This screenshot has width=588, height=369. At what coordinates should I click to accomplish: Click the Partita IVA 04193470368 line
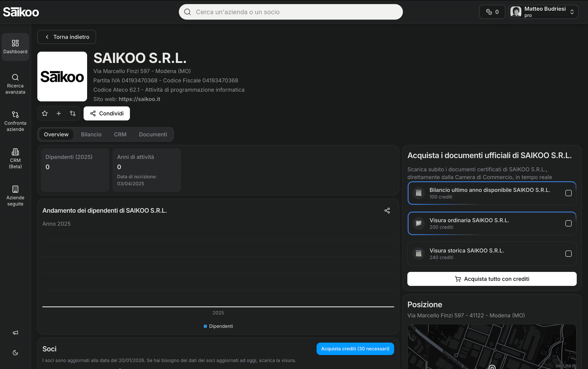point(166,80)
